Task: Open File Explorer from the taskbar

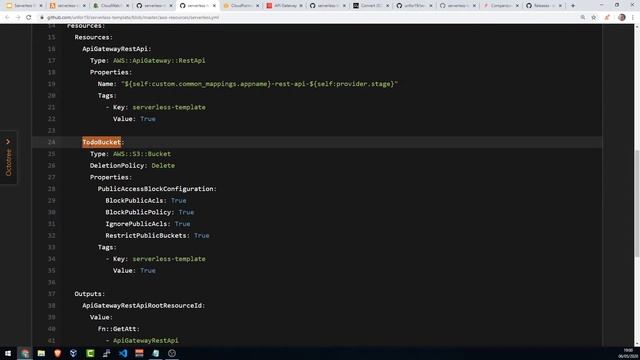Action: tap(41, 353)
